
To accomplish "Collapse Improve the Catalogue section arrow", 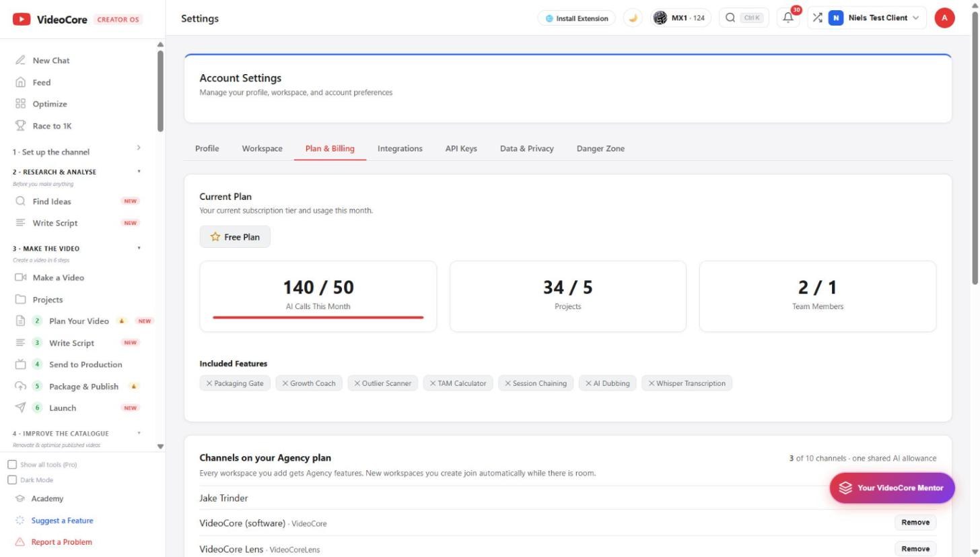I will point(139,433).
